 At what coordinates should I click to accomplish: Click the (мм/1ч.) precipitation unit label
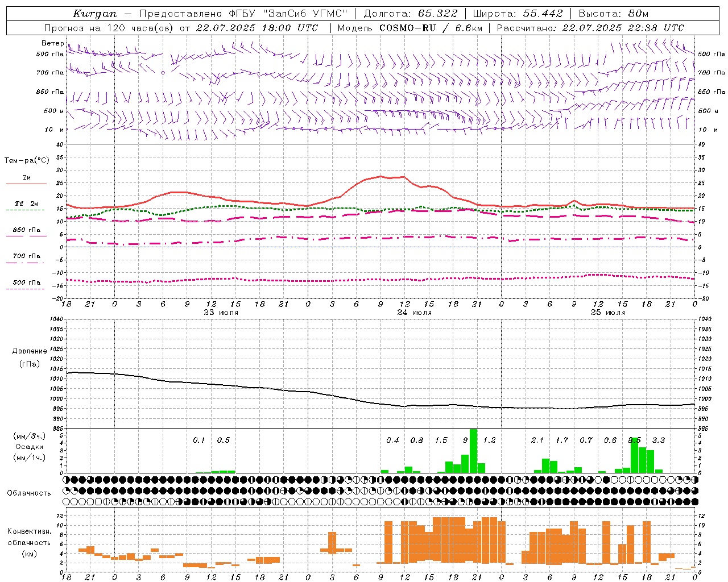(28, 458)
